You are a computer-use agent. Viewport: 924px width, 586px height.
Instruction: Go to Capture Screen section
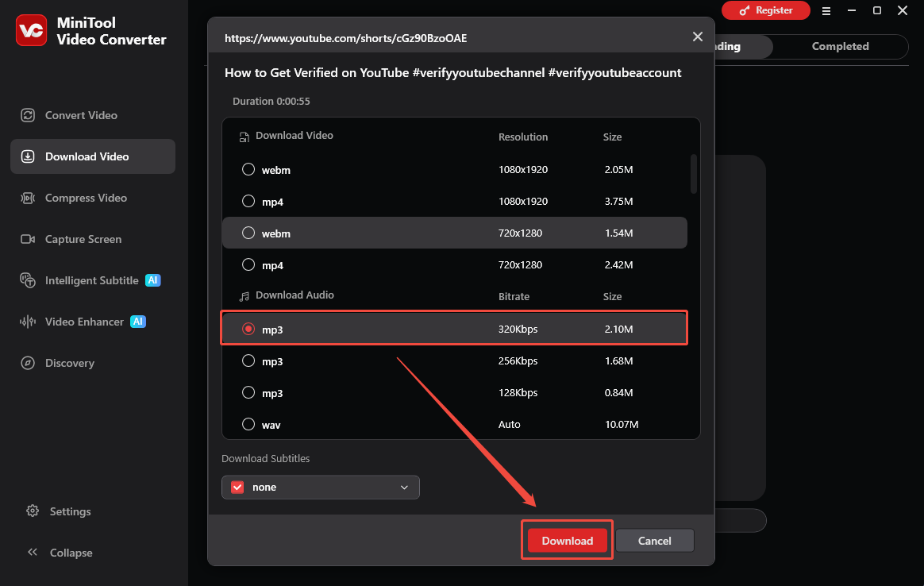93,239
